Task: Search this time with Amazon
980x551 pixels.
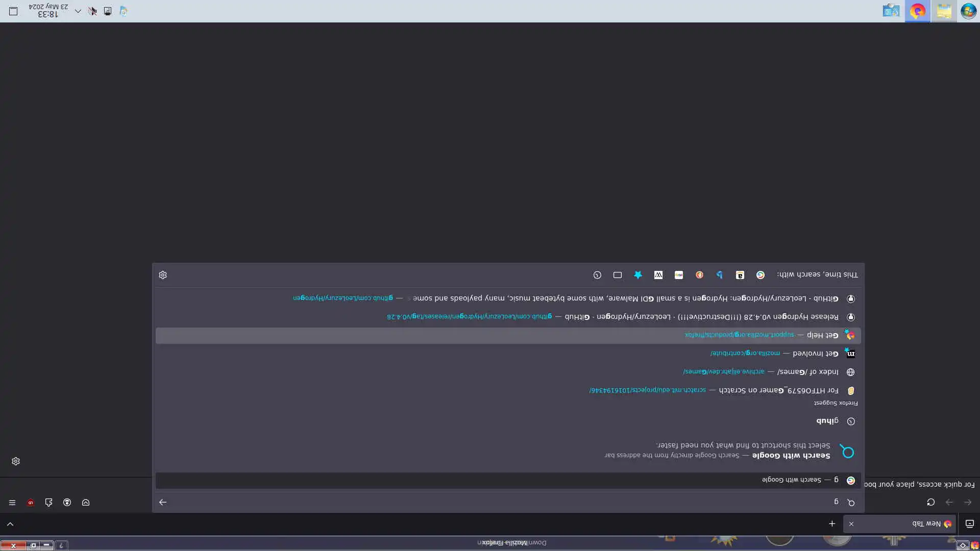Action: coord(740,275)
